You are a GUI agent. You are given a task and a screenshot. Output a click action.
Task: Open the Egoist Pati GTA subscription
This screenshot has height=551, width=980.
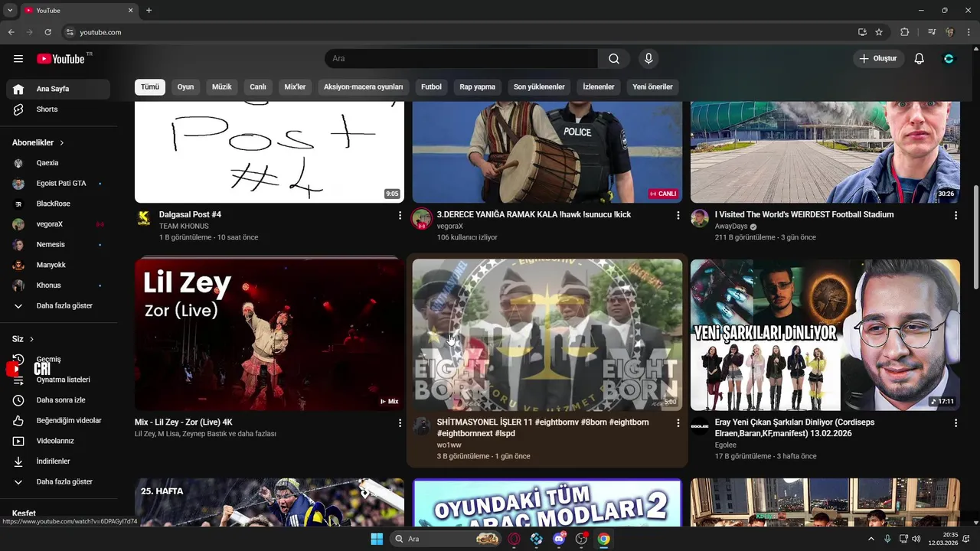[58, 184]
